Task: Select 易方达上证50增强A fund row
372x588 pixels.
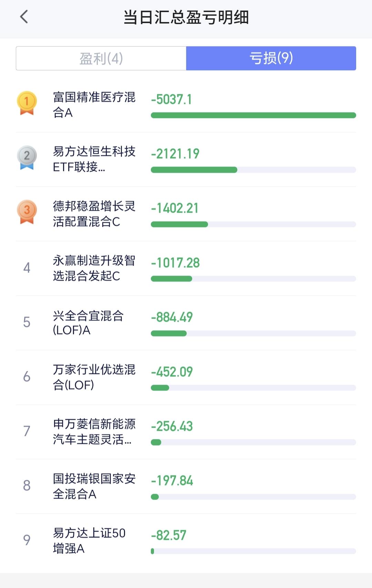Action: pyautogui.click(x=186, y=541)
